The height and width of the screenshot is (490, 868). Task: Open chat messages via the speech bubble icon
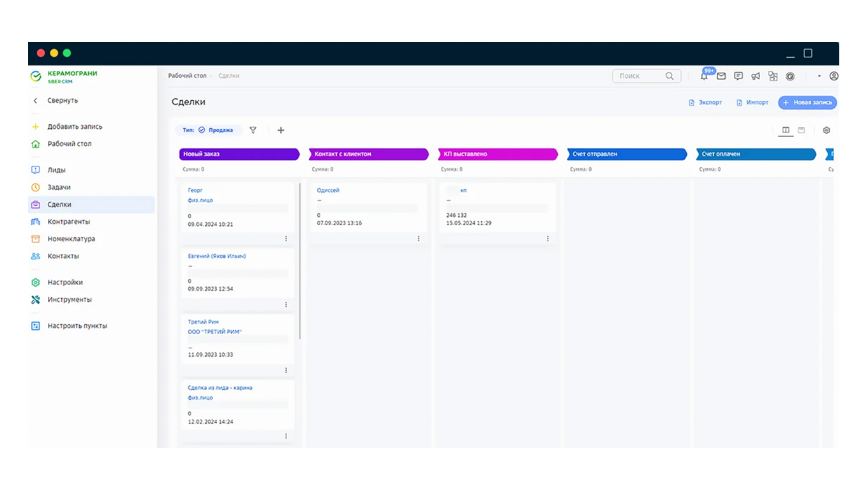738,76
